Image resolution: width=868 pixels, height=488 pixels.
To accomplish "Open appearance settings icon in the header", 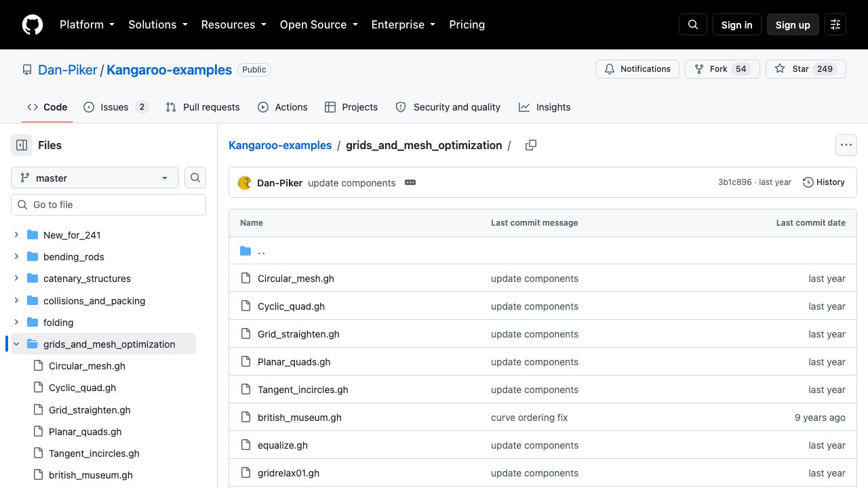I will coord(835,24).
